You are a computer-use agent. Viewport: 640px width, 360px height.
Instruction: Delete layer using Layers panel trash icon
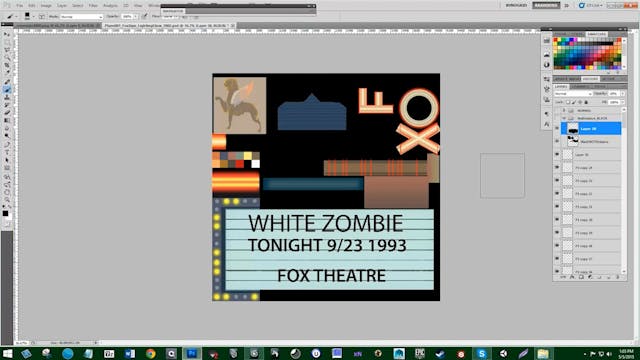click(618, 277)
